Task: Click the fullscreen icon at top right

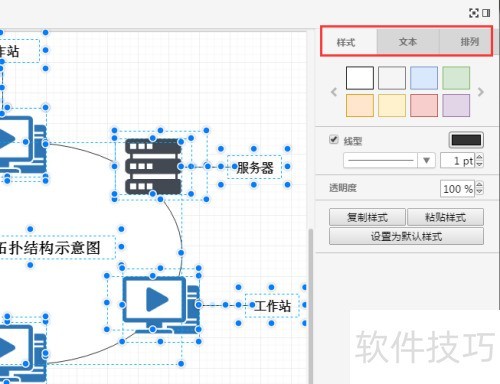Action: pyautogui.click(x=473, y=13)
